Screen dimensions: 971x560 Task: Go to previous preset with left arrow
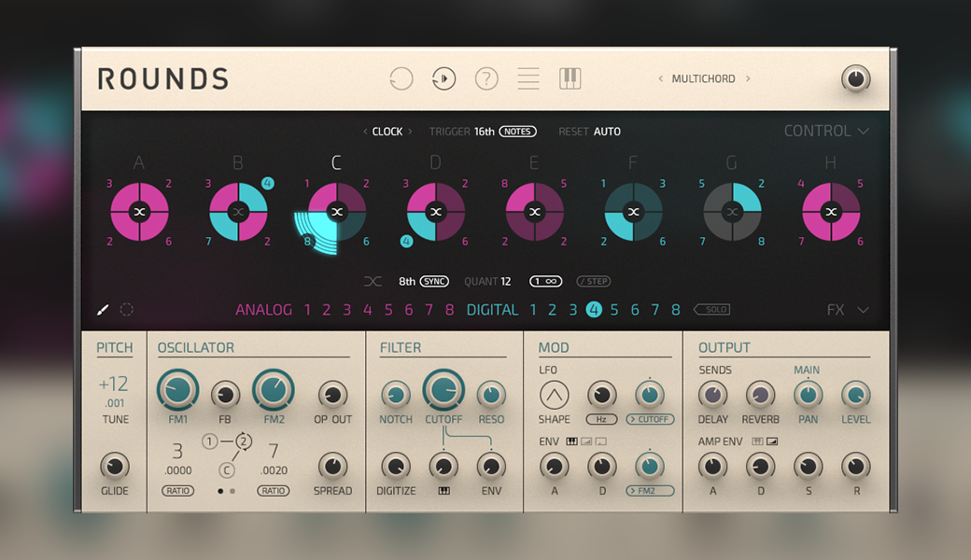pyautogui.click(x=661, y=78)
